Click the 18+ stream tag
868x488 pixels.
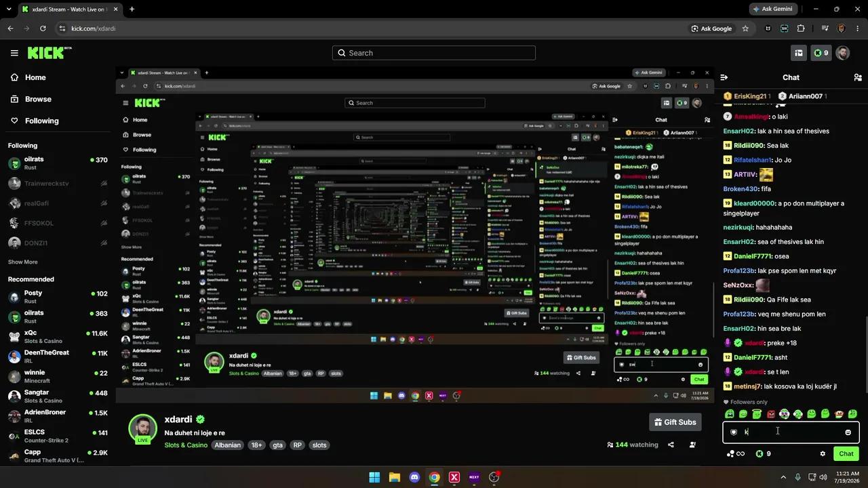(x=256, y=445)
